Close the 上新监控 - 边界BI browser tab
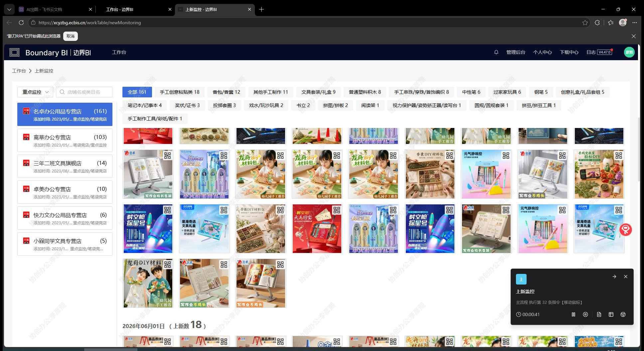Image resolution: width=644 pixels, height=351 pixels. coord(249,9)
